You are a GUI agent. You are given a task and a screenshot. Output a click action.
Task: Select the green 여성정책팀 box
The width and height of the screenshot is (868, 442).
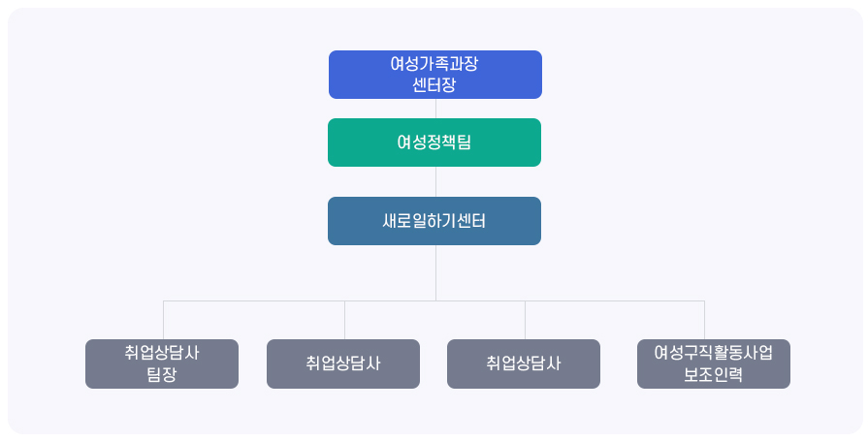click(x=434, y=142)
